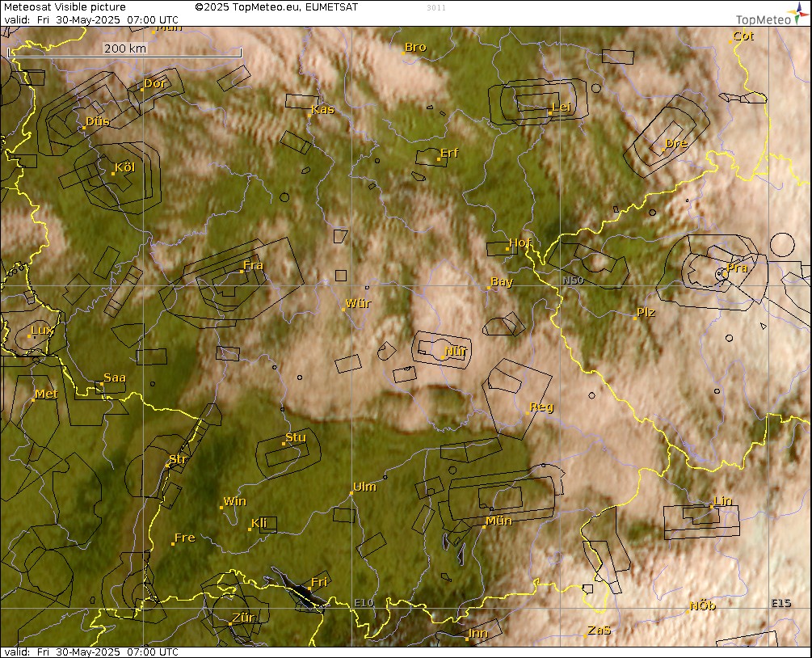Click the 'Cot' city label

743,36
